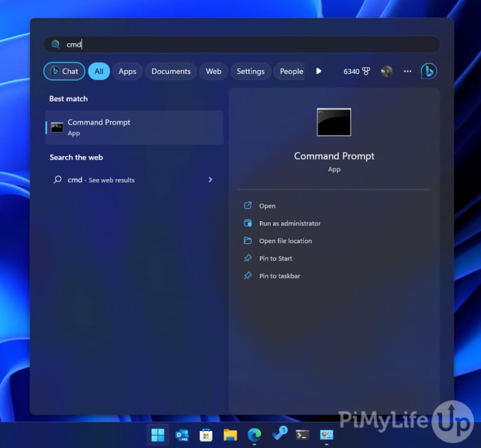This screenshot has height=448, width=481.
Task: Click the Command Prompt title in preview pane
Action: 334,156
